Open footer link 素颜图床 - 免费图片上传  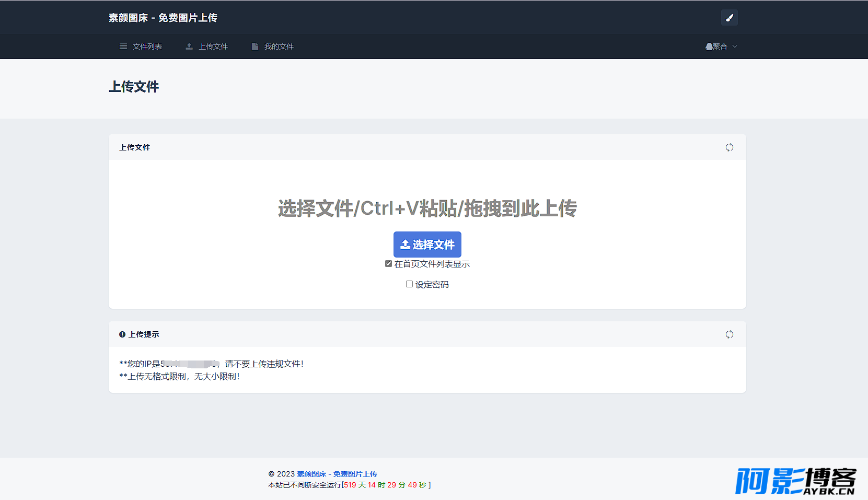click(337, 474)
